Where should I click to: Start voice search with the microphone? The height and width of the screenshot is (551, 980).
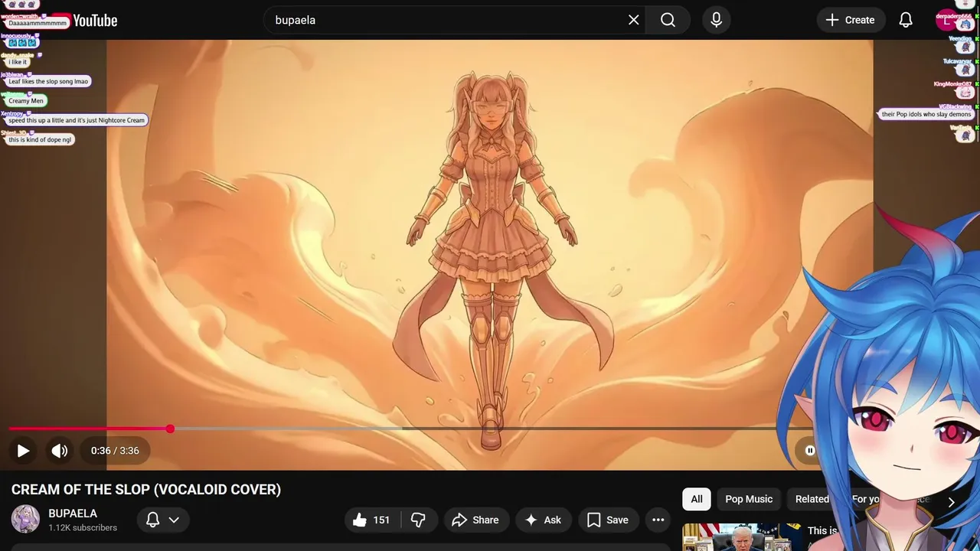click(716, 20)
